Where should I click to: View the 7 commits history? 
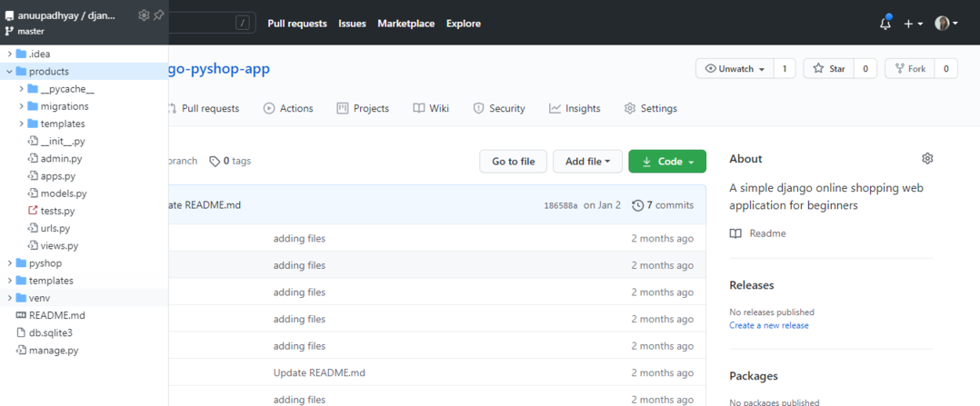coord(663,205)
